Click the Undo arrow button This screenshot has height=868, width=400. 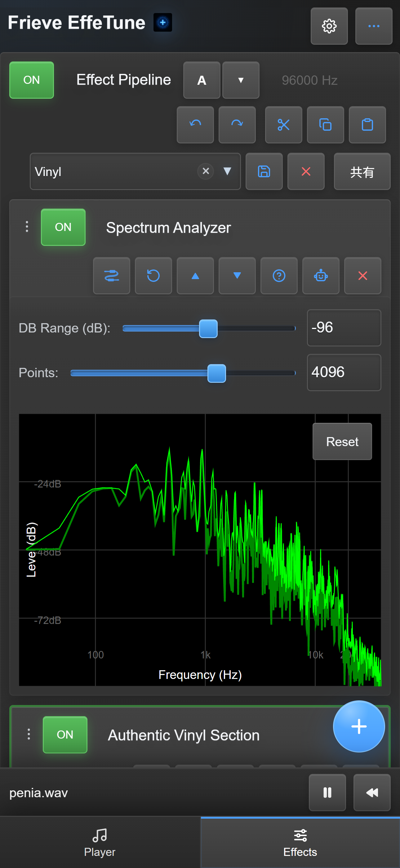(195, 125)
